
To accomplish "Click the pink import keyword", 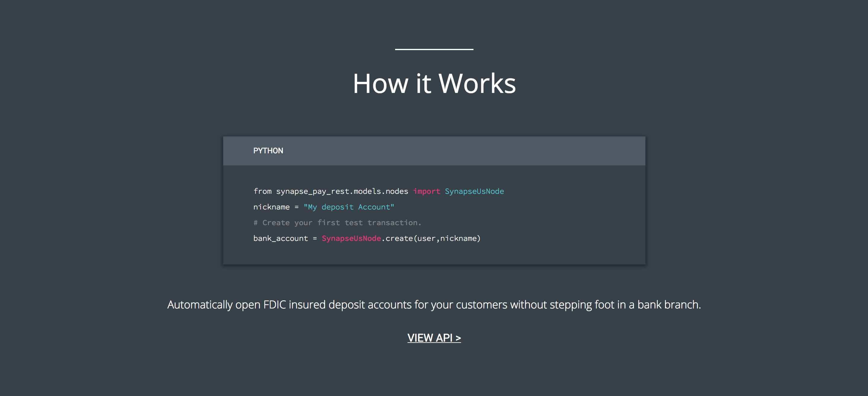I will pyautogui.click(x=426, y=191).
